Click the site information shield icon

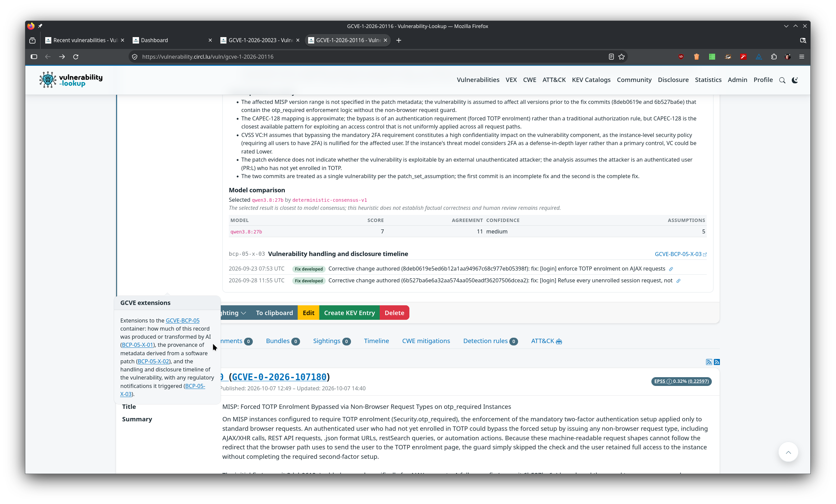click(135, 57)
